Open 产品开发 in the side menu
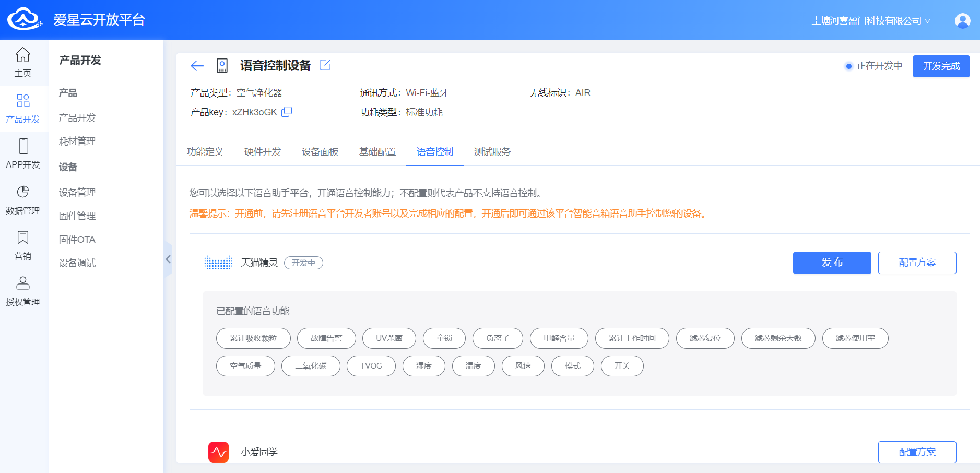Viewport: 980px width, 473px height. (77, 118)
